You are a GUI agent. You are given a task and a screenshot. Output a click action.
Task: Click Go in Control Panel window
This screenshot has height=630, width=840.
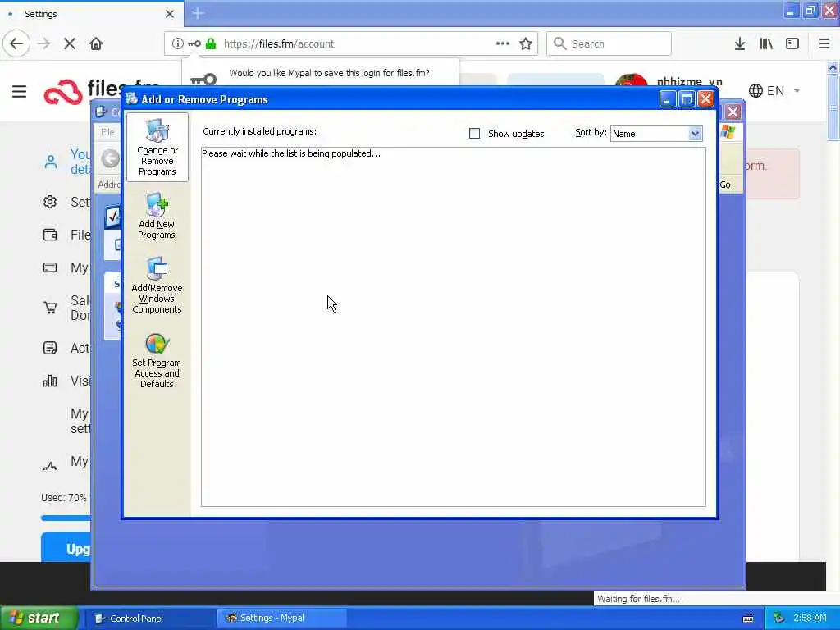coord(725,185)
